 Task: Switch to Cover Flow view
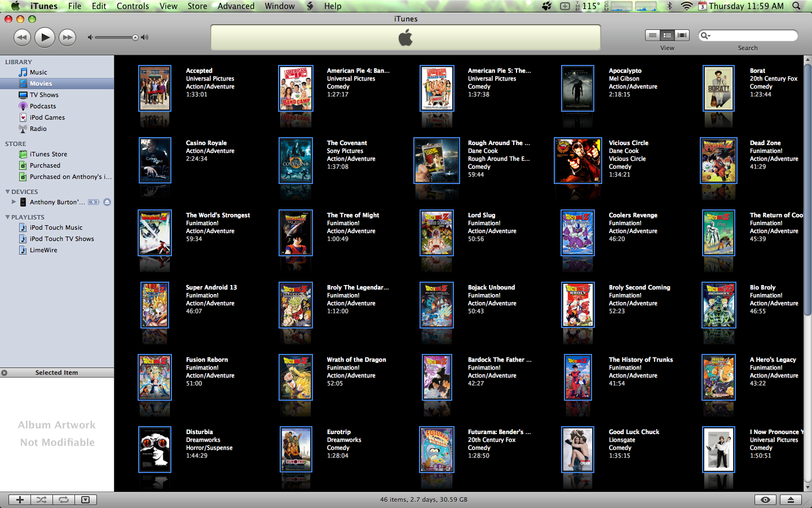coord(682,36)
